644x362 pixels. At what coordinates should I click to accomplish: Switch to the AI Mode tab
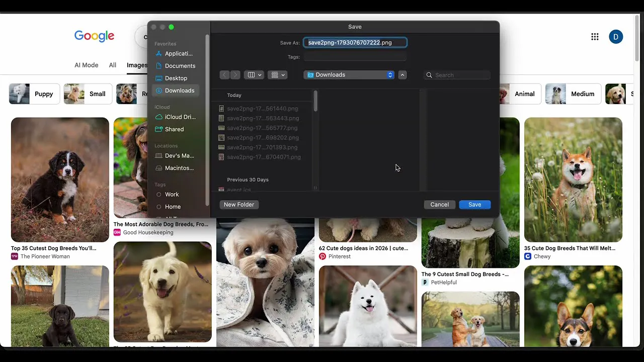pyautogui.click(x=87, y=65)
